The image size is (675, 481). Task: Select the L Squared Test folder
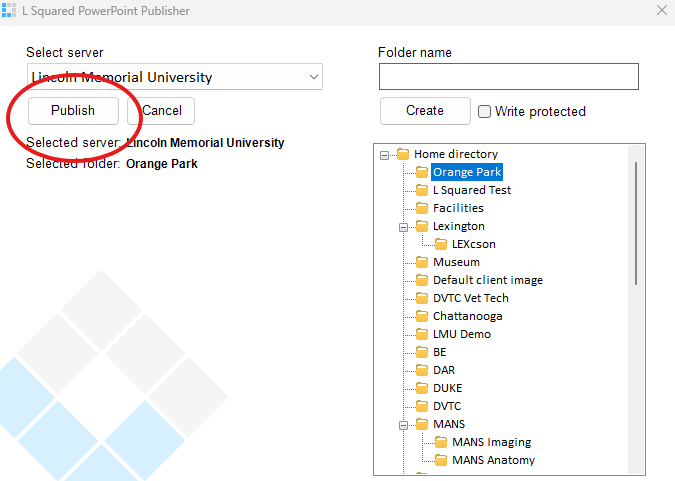pyautogui.click(x=472, y=190)
